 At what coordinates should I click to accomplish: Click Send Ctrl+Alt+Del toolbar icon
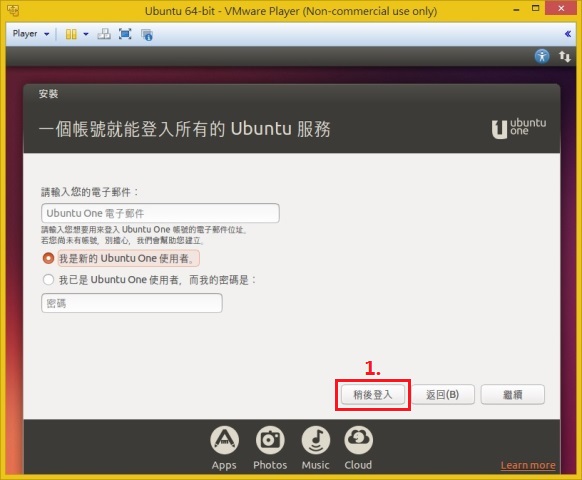tap(104, 34)
